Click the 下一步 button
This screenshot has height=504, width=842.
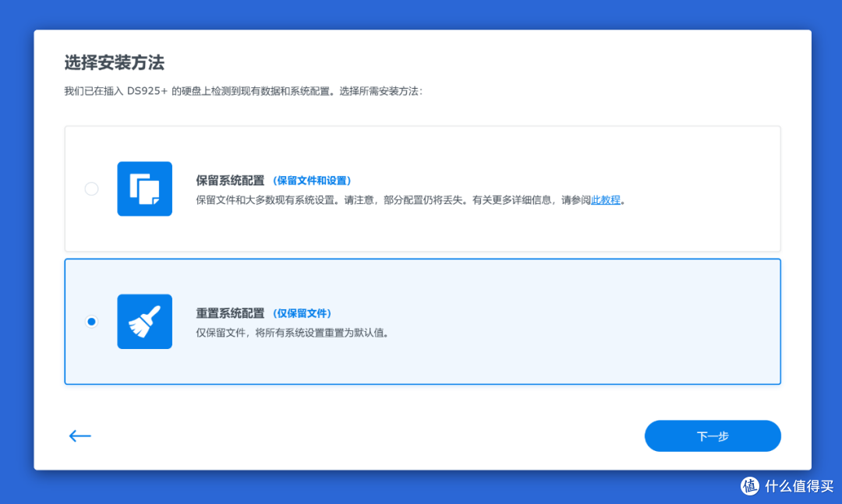(713, 435)
